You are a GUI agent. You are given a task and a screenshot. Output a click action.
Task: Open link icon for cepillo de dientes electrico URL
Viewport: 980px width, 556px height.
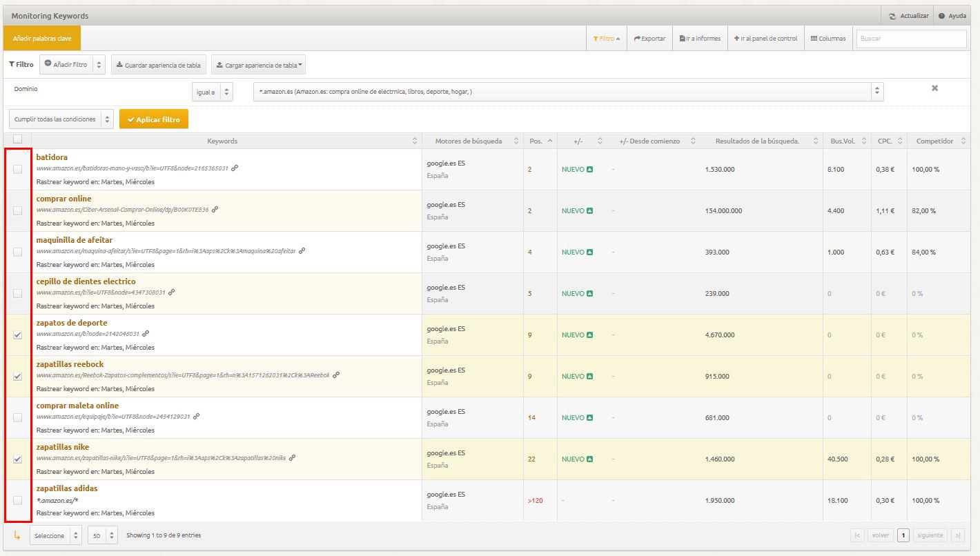coord(171,292)
